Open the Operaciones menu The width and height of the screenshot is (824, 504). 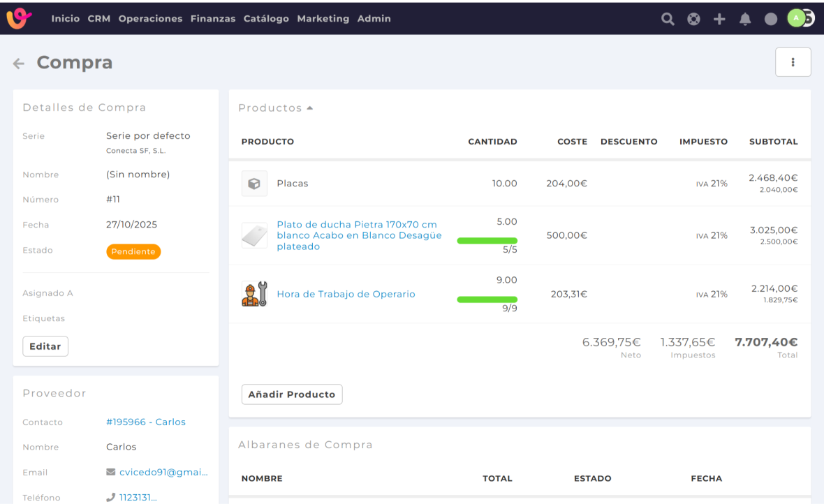150,19
